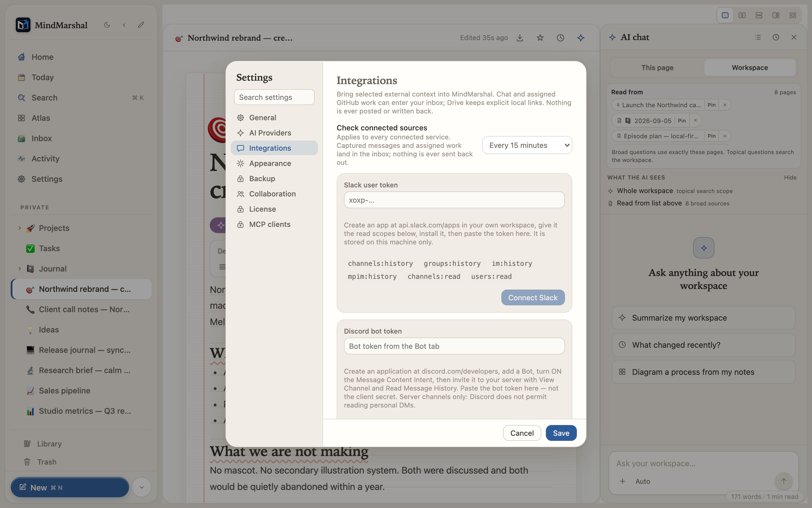
Task: Click Summarize my workspace suggestion
Action: click(703, 317)
